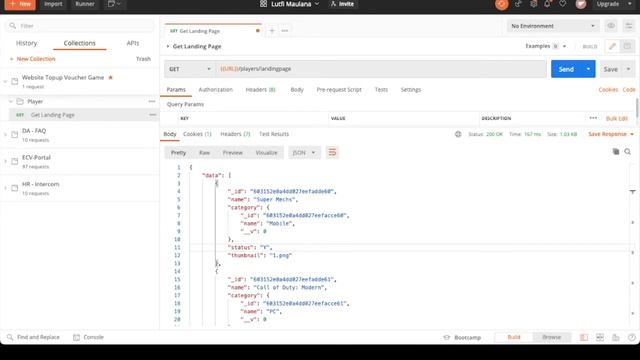Image resolution: width=640 pixels, height=360 pixels.
Task: Open the JSON format dropdown
Action: pos(304,153)
